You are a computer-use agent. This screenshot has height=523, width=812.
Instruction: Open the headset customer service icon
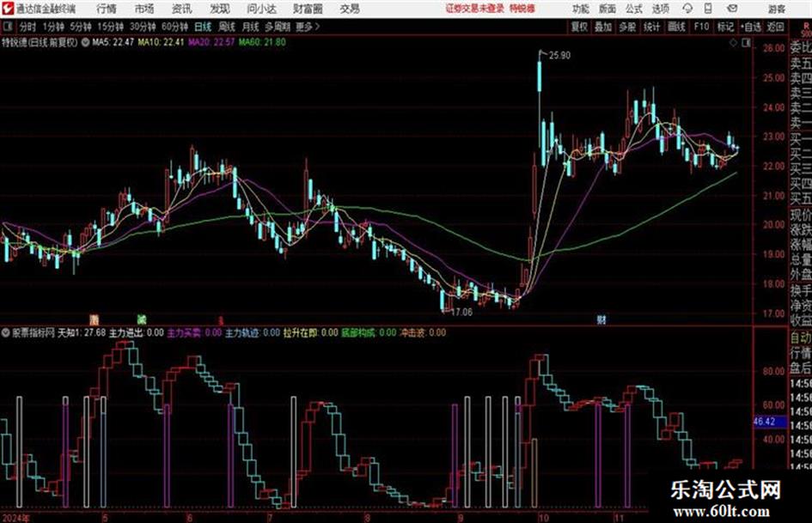(687, 9)
